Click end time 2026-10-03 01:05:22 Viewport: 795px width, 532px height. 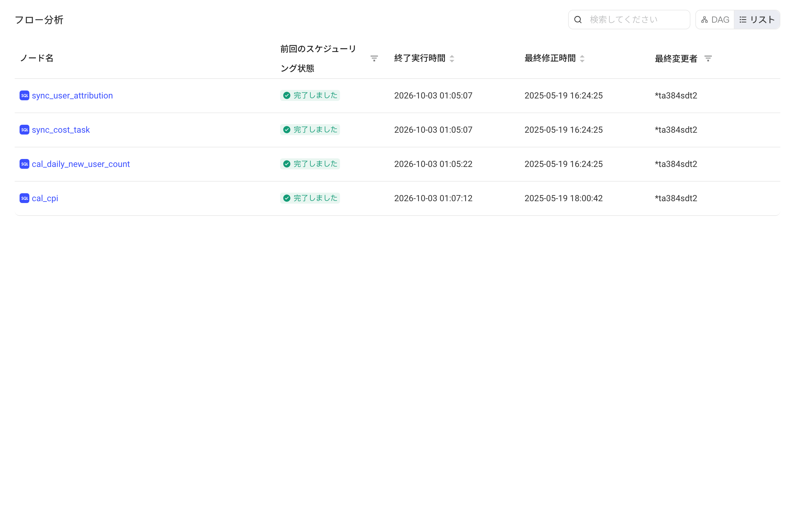pos(433,164)
